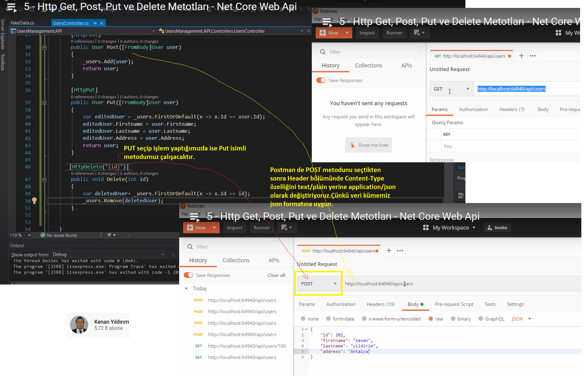This screenshot has width=588, height=376.
Task: Switch to Headers (10) tab
Action: coord(381,304)
